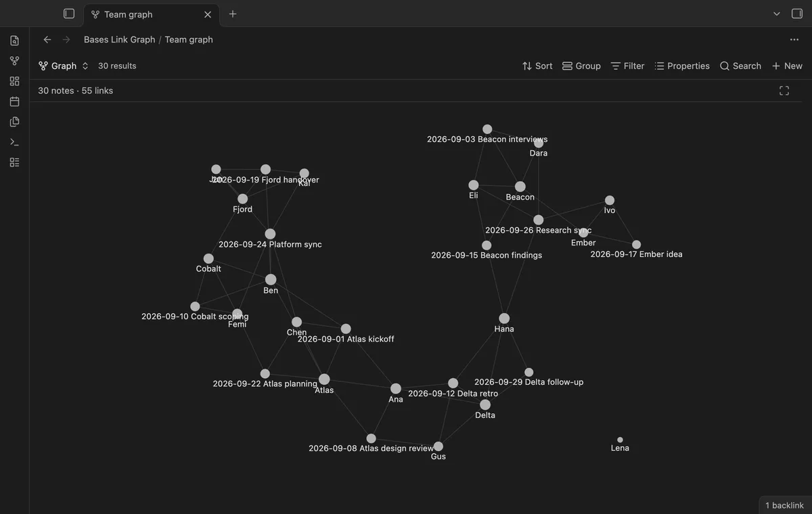Viewport: 812px width, 514px height.
Task: Select the Ember node
Action: coord(583,233)
